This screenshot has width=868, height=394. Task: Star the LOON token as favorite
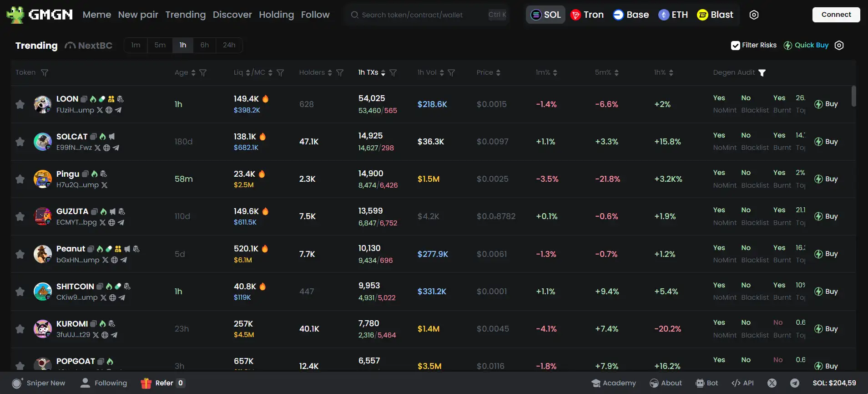pos(20,104)
